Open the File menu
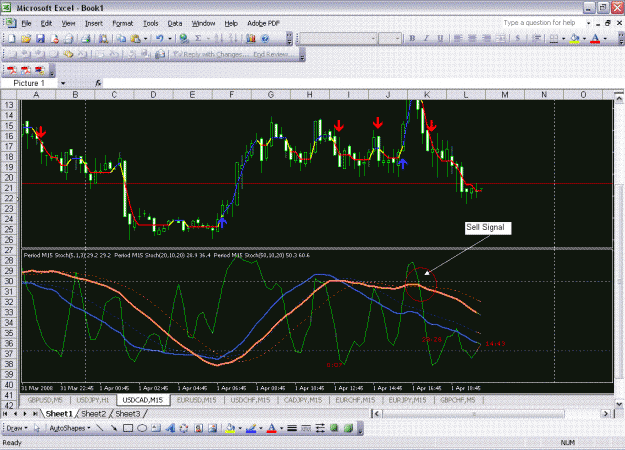This screenshot has width=625, height=450. 26,24
